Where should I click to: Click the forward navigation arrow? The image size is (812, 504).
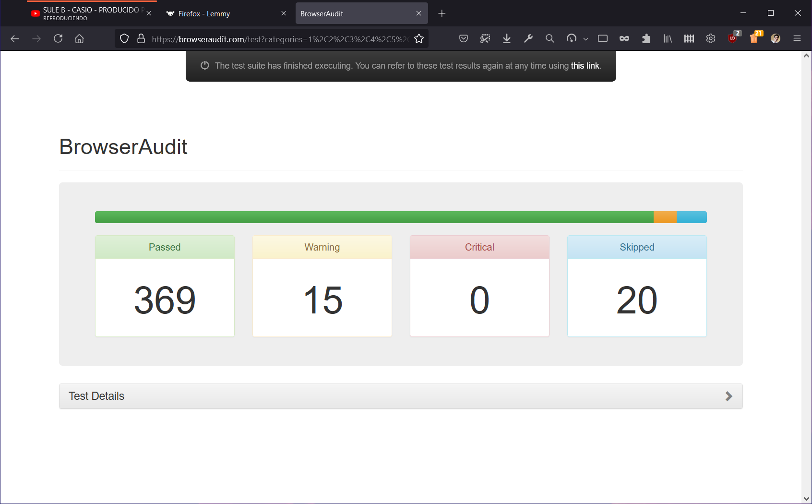point(36,39)
